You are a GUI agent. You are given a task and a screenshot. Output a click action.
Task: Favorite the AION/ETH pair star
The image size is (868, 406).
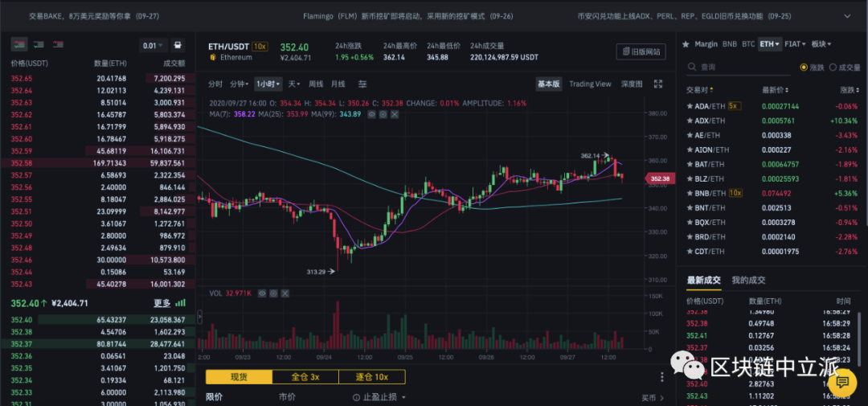(690, 150)
